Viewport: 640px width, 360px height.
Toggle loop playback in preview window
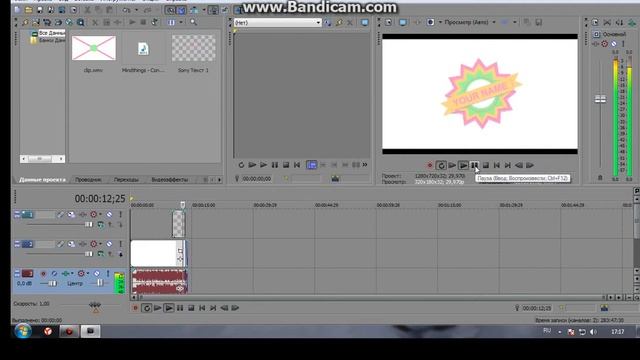440,165
